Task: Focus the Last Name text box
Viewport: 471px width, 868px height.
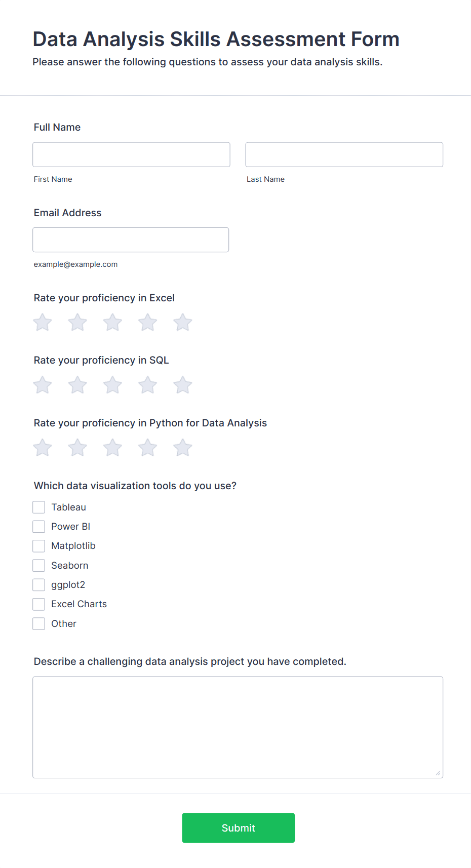Action: pyautogui.click(x=344, y=154)
